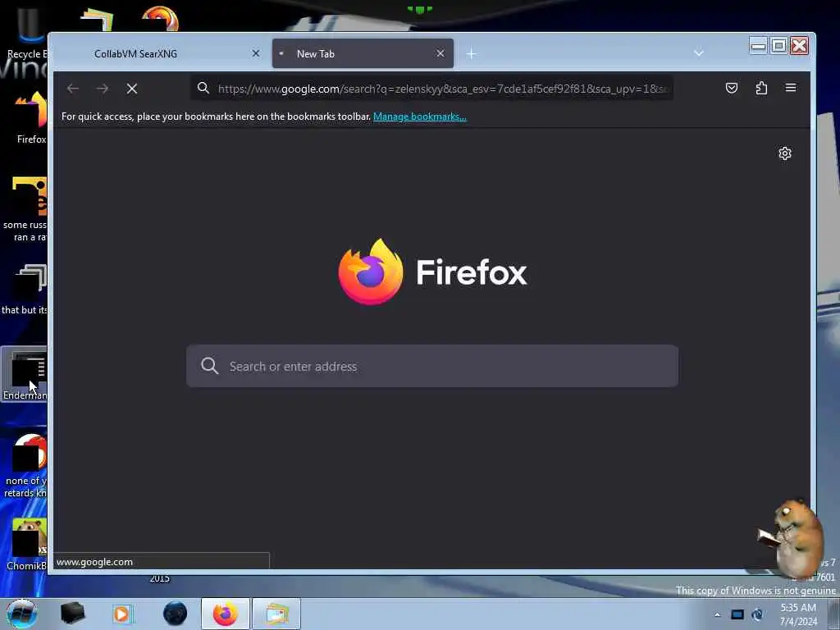
Task: Expand the list all tabs chevron
Action: pyautogui.click(x=699, y=53)
